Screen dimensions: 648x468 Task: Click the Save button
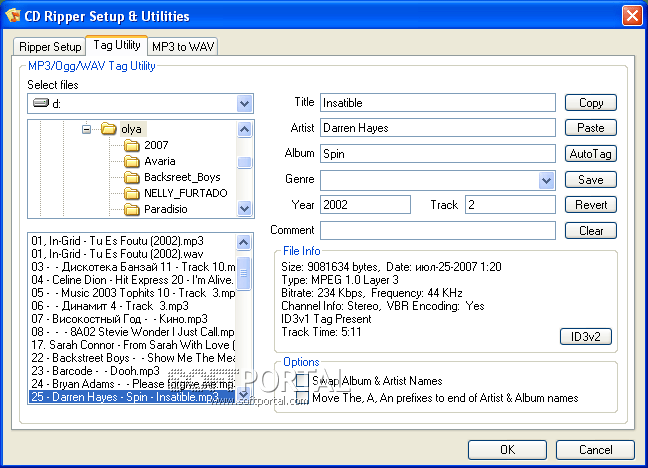tap(591, 179)
